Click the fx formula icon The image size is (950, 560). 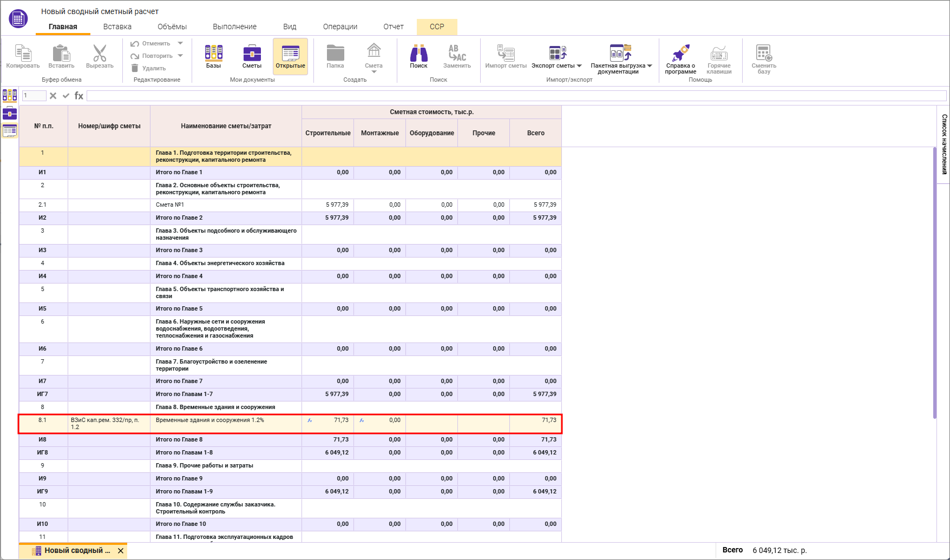click(x=79, y=96)
